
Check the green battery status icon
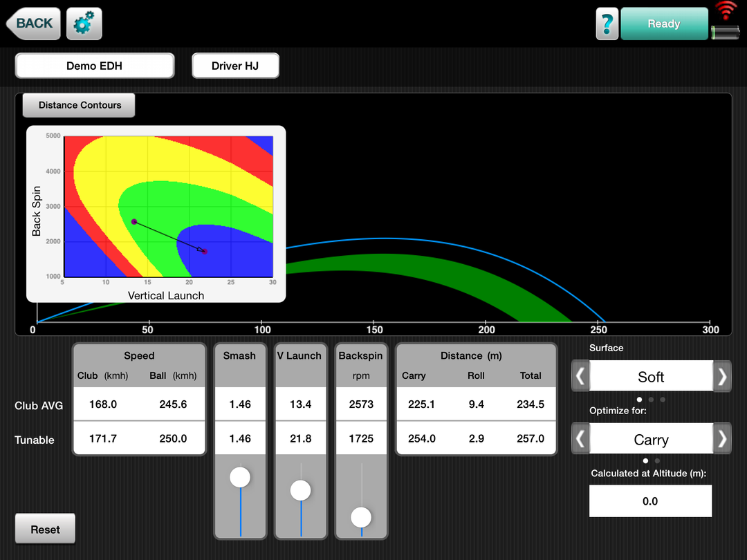726,32
